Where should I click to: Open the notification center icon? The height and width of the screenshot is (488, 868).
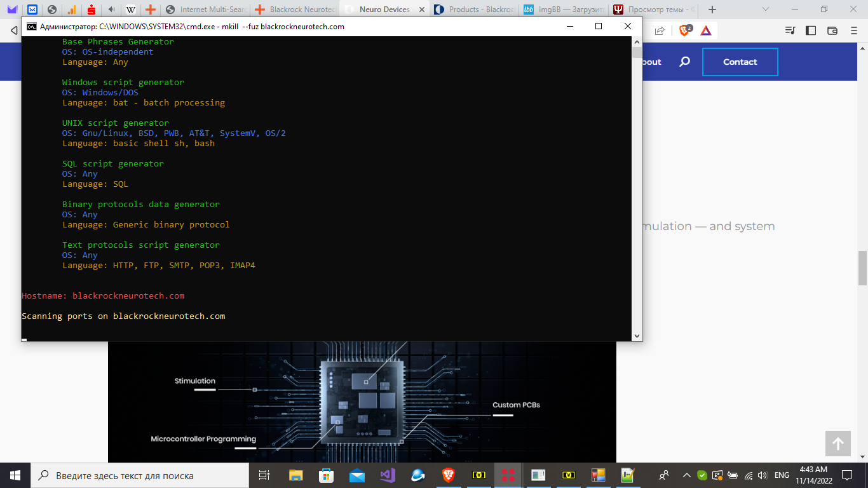point(847,475)
